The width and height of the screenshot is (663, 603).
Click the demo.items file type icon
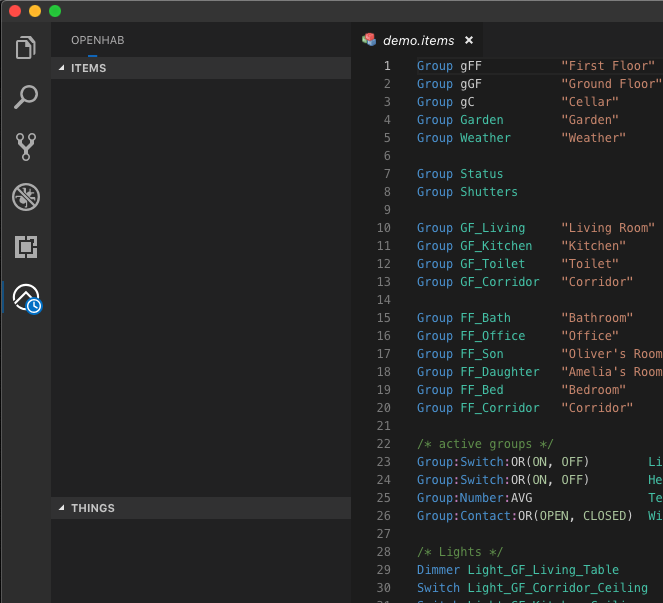click(x=369, y=40)
